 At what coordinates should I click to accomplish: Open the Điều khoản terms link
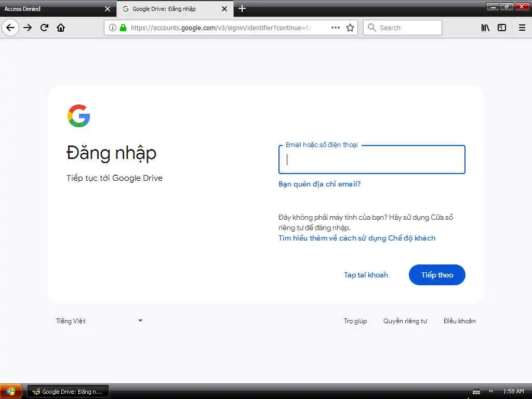pos(459,321)
